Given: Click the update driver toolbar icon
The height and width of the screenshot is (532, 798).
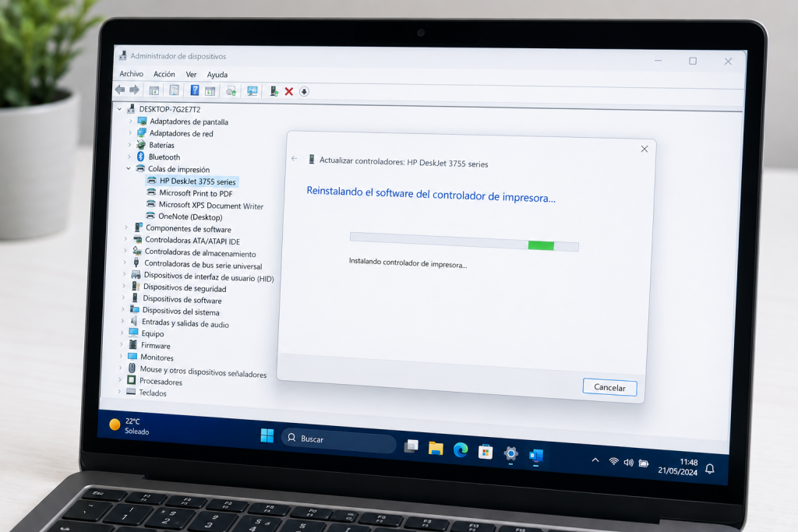Looking at the screenshot, I should [274, 91].
